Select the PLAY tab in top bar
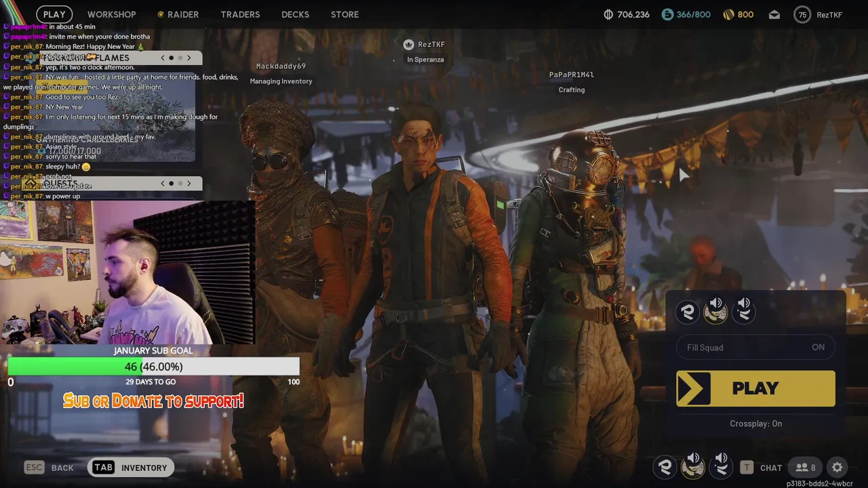Viewport: 868px width, 488px height. click(54, 14)
